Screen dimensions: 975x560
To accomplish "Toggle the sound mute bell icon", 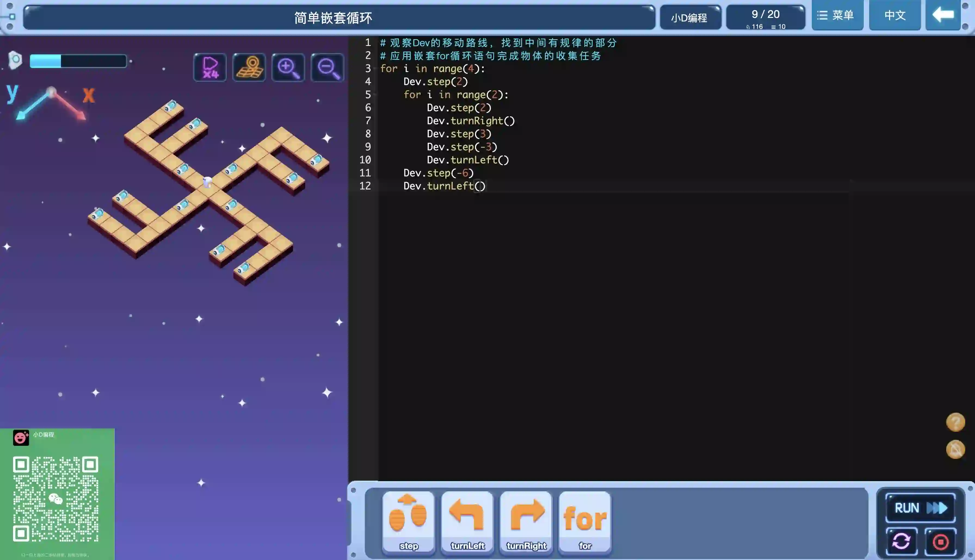I will (x=955, y=449).
